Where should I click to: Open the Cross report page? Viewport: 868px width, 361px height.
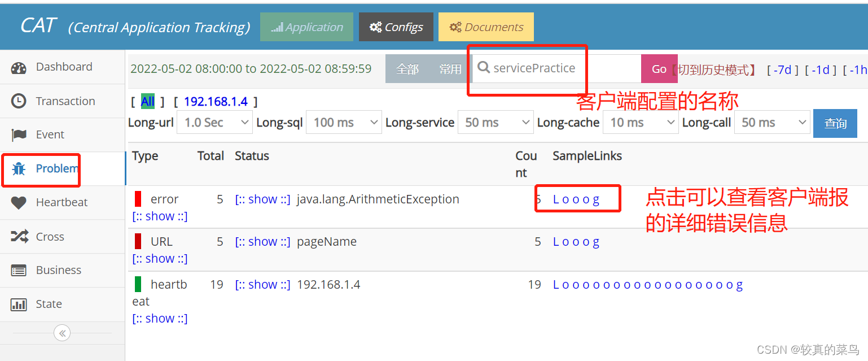click(62, 237)
